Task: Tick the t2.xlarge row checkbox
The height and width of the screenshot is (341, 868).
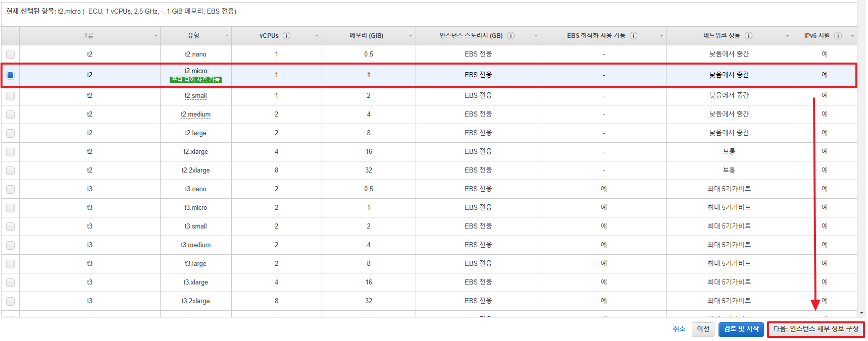Action: (10, 152)
